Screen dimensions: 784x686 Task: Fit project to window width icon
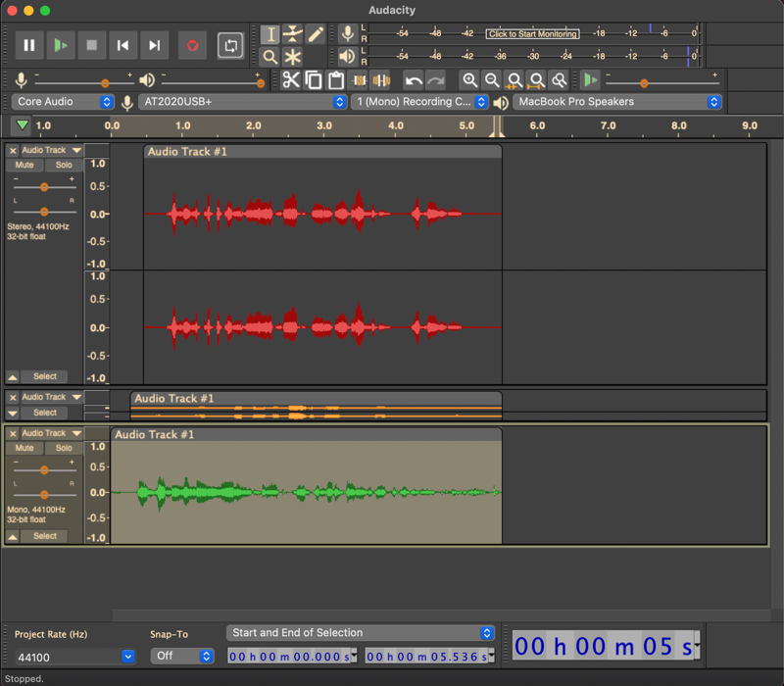coord(537,80)
